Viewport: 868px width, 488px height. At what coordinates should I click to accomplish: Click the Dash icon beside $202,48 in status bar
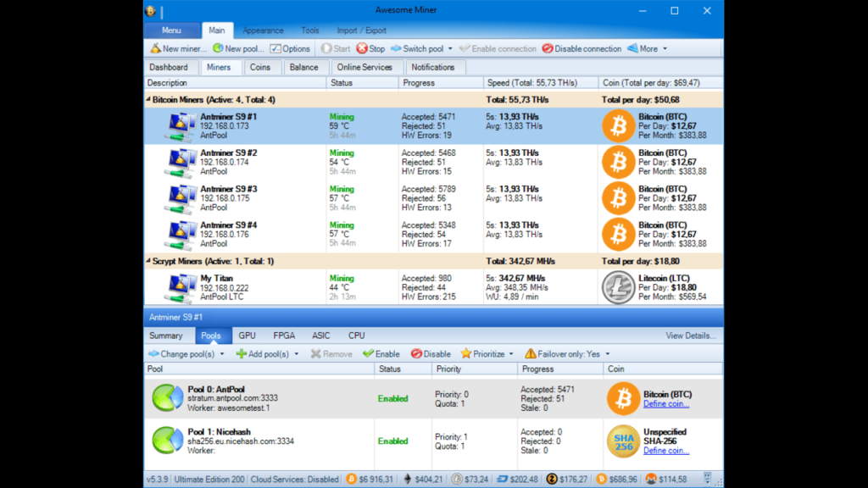click(502, 480)
